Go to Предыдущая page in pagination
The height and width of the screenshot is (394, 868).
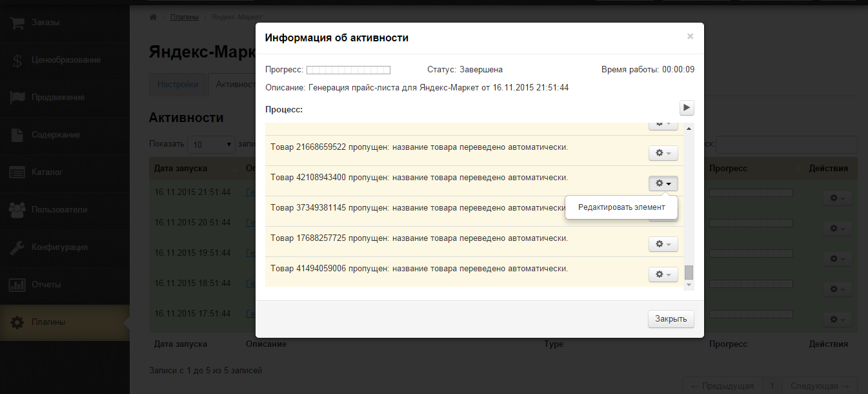pyautogui.click(x=722, y=386)
